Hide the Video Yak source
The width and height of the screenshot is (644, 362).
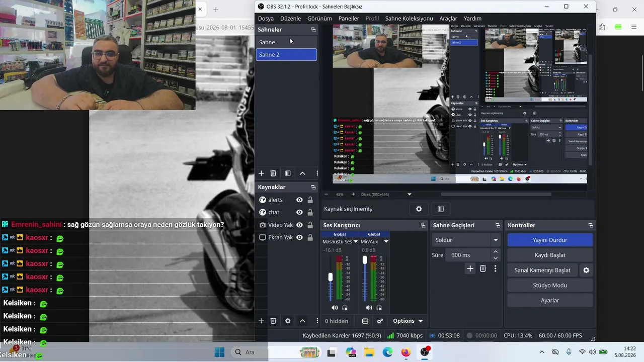click(299, 225)
